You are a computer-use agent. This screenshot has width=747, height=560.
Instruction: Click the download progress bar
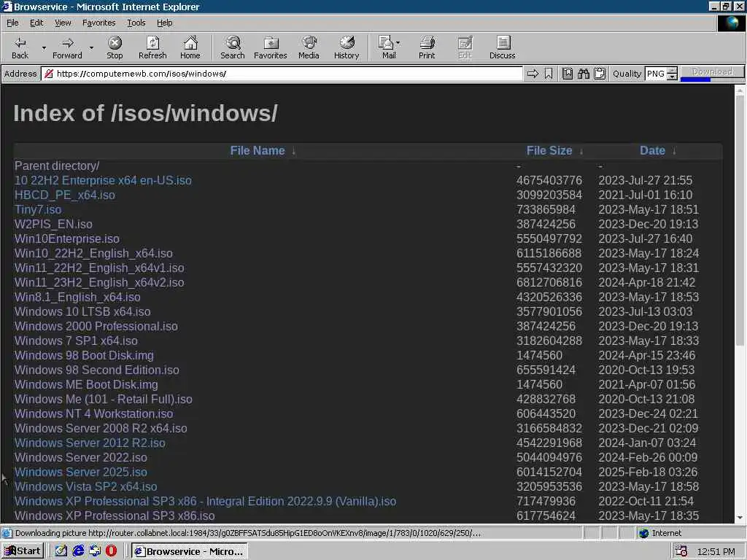pos(712,79)
